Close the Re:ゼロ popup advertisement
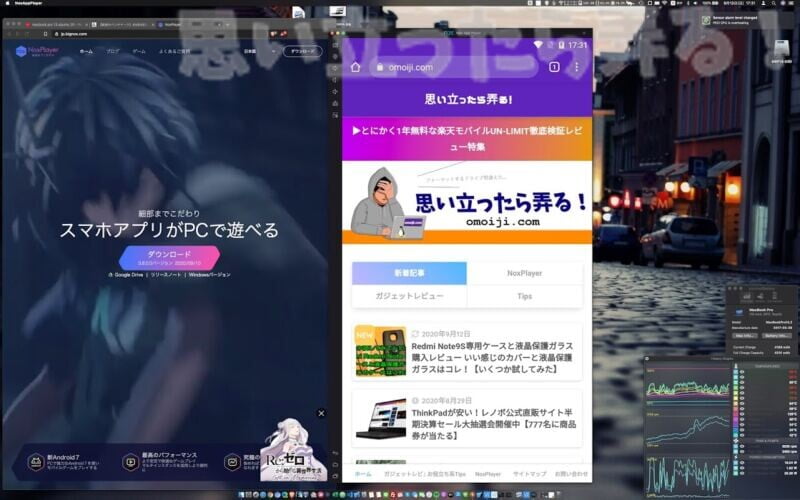Screen dimensions: 800x500 [321, 413]
